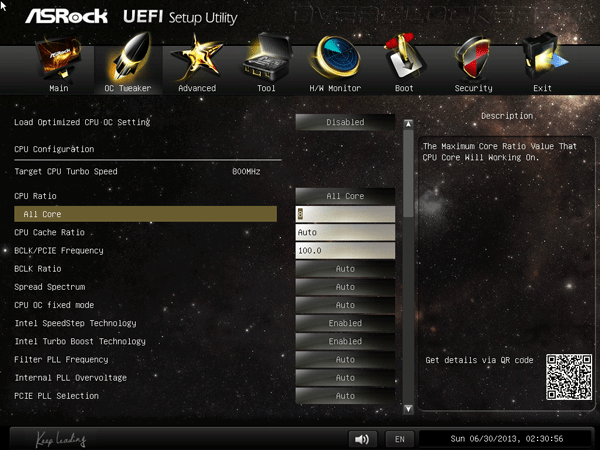The height and width of the screenshot is (450, 600).
Task: Click the CPU Configuration heading
Action: click(54, 149)
